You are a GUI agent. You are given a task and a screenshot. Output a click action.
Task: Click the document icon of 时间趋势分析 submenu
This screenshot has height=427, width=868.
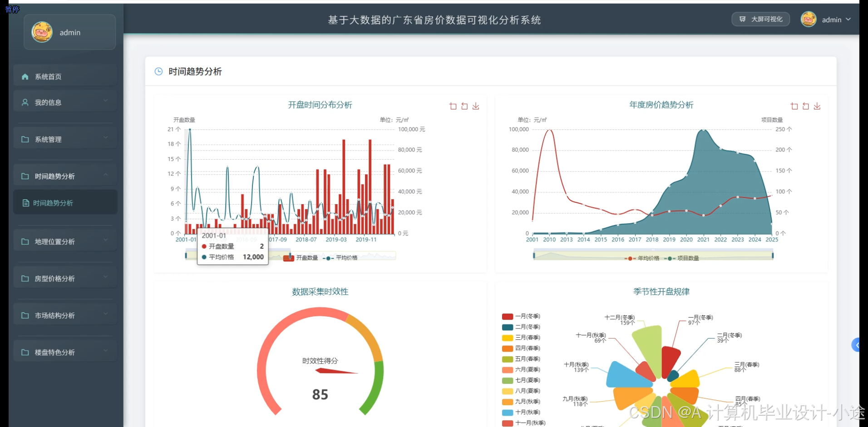click(26, 203)
